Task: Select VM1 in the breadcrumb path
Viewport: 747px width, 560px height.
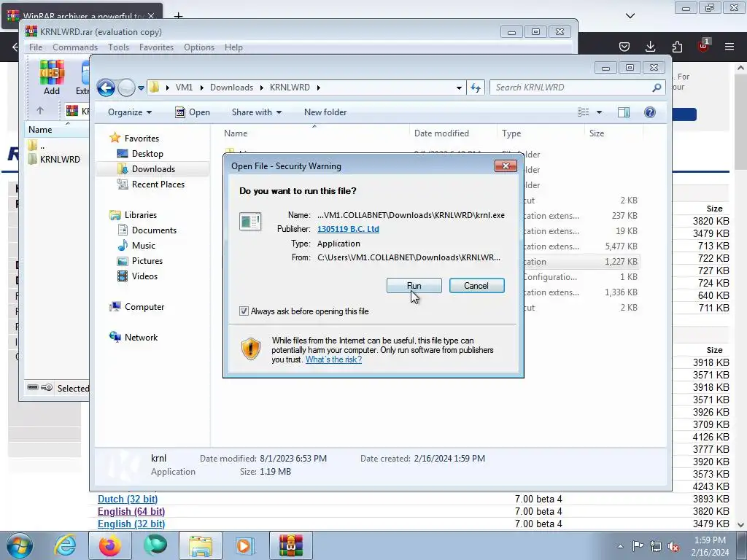Action: pyautogui.click(x=184, y=87)
